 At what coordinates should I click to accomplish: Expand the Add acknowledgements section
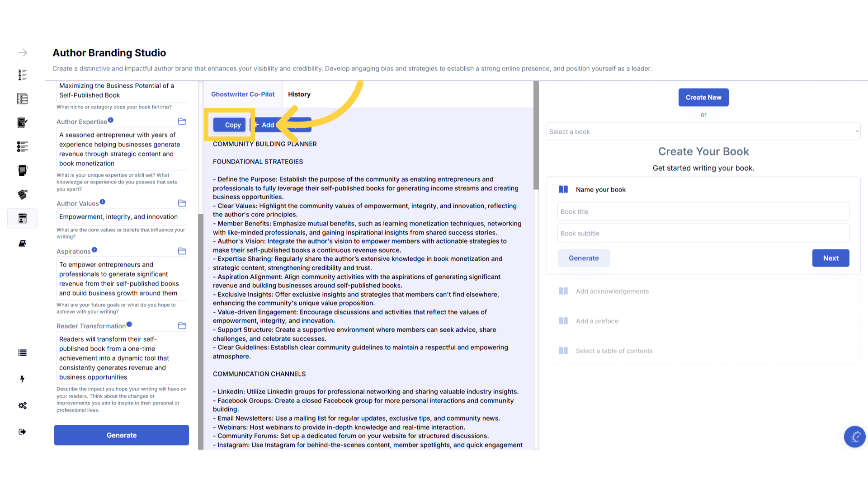tap(612, 291)
